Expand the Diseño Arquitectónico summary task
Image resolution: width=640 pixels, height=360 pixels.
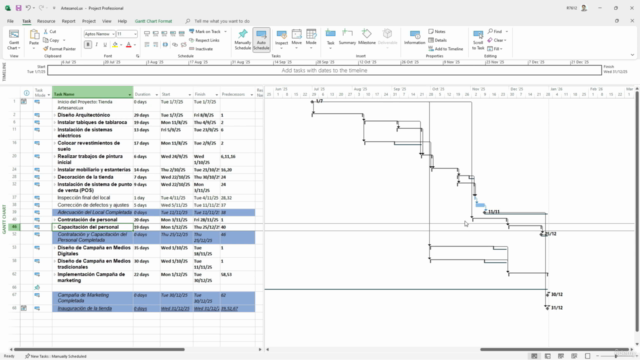[x=55, y=115]
